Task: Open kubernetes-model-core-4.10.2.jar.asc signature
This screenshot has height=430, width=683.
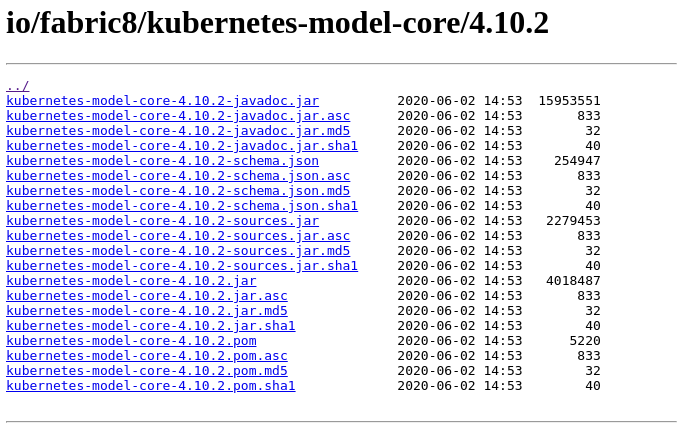Action: (x=147, y=296)
